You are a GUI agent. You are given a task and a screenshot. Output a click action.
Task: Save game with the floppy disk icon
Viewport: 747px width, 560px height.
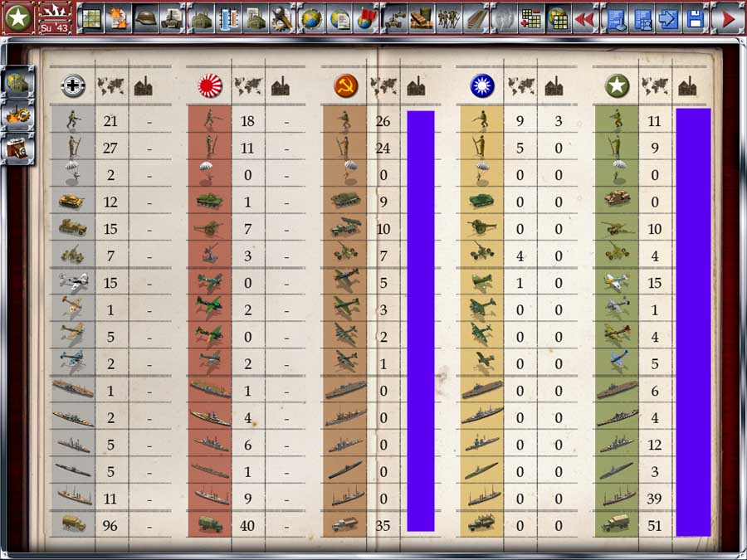coord(695,18)
